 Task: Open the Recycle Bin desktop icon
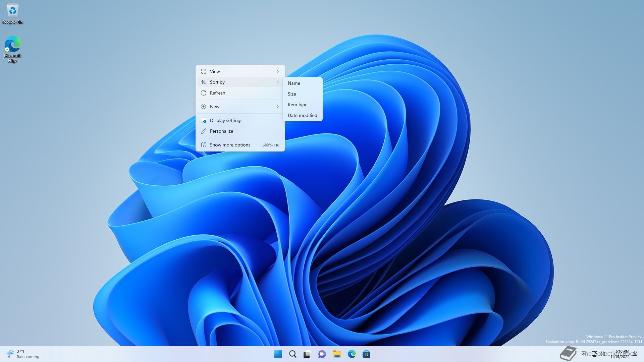13,14
